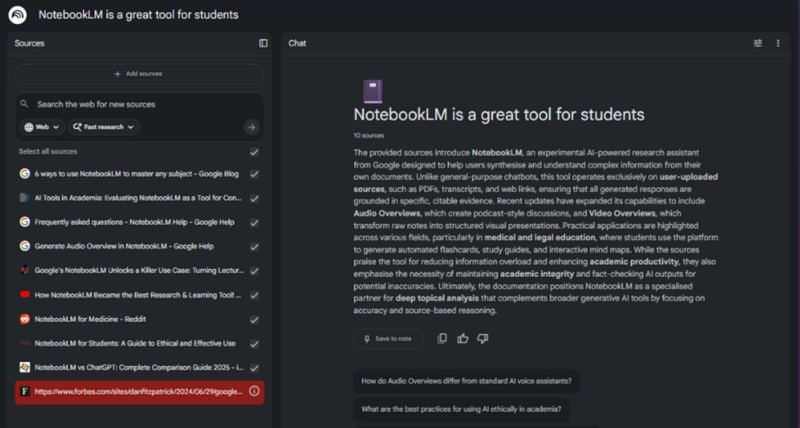Collapse the Sources panel icon

[263, 43]
